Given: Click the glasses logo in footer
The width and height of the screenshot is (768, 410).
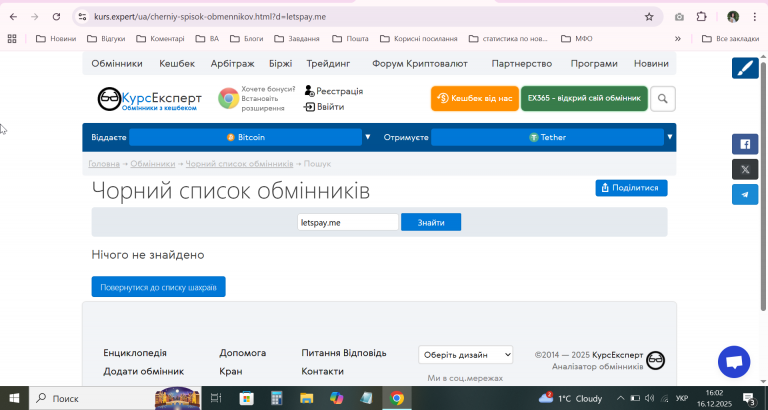Looking at the screenshot, I should click(x=655, y=361).
